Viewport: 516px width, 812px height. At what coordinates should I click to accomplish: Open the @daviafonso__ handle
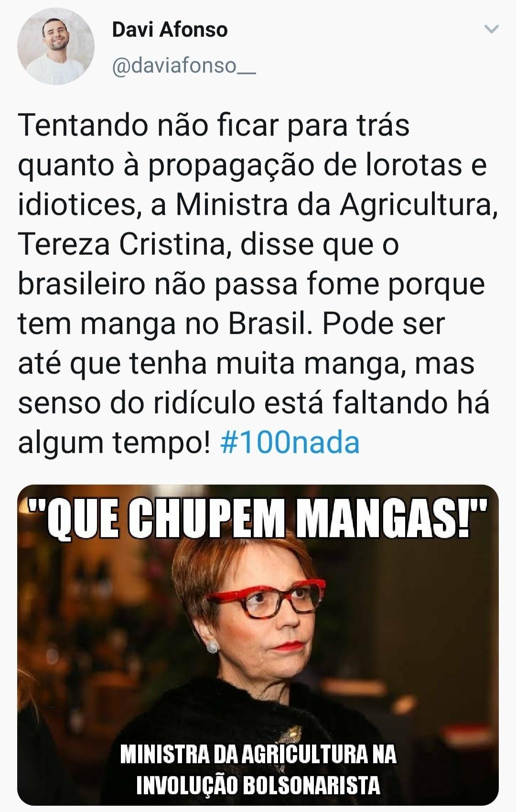pyautogui.click(x=184, y=65)
